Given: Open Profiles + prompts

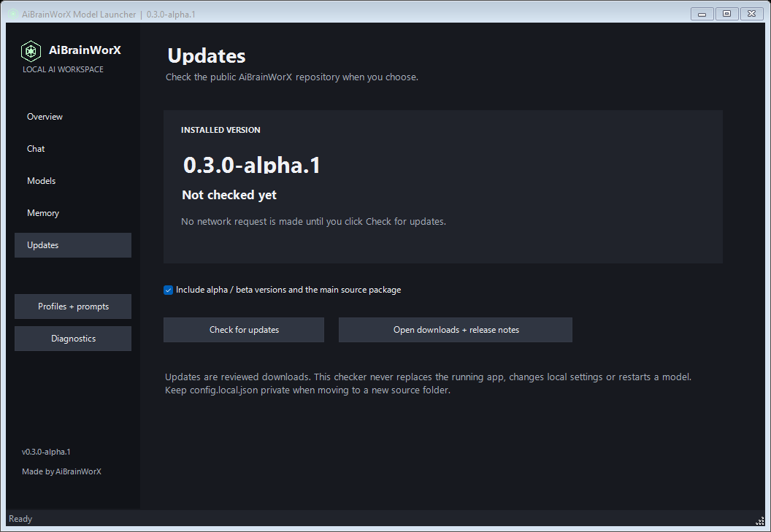Looking at the screenshot, I should pos(73,307).
